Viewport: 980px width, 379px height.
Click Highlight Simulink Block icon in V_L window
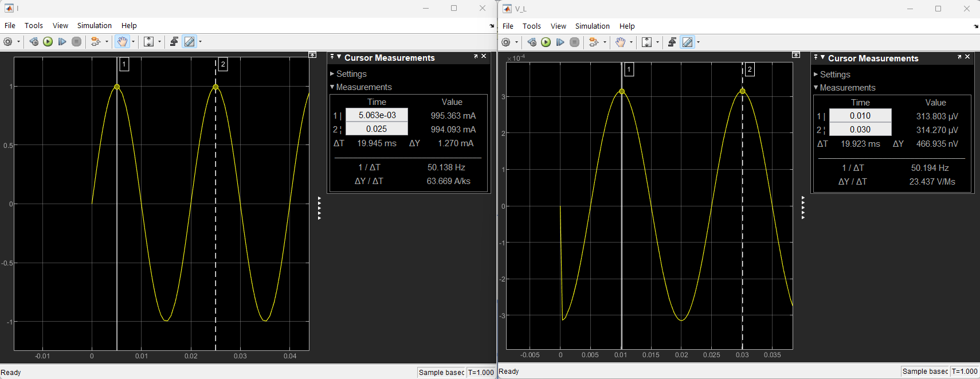594,42
